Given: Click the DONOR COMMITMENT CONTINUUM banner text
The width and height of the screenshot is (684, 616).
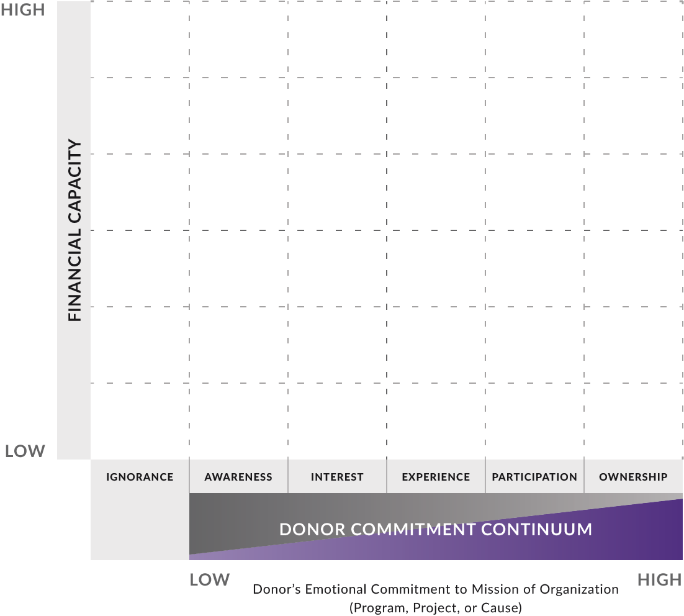Looking at the screenshot, I should tap(435, 529).
